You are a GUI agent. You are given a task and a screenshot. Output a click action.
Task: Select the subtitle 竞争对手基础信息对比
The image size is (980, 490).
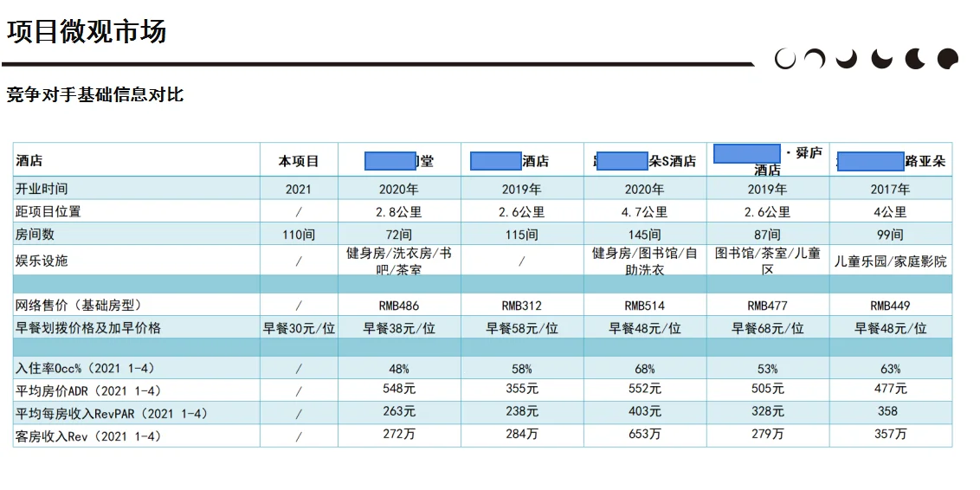point(95,94)
